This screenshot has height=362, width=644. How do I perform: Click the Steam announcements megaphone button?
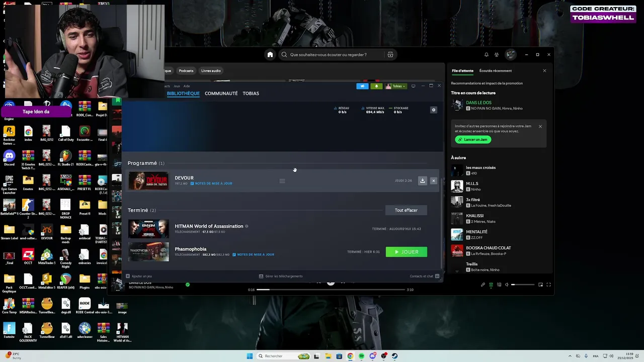click(362, 86)
